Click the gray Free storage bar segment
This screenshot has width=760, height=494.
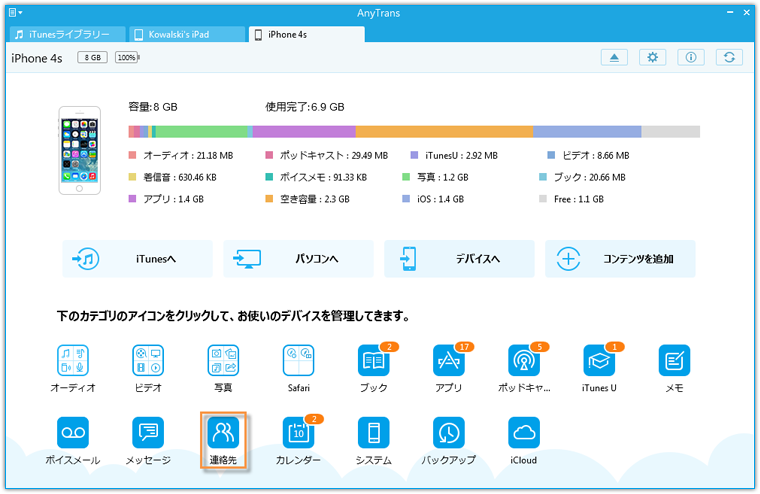pyautogui.click(x=671, y=131)
